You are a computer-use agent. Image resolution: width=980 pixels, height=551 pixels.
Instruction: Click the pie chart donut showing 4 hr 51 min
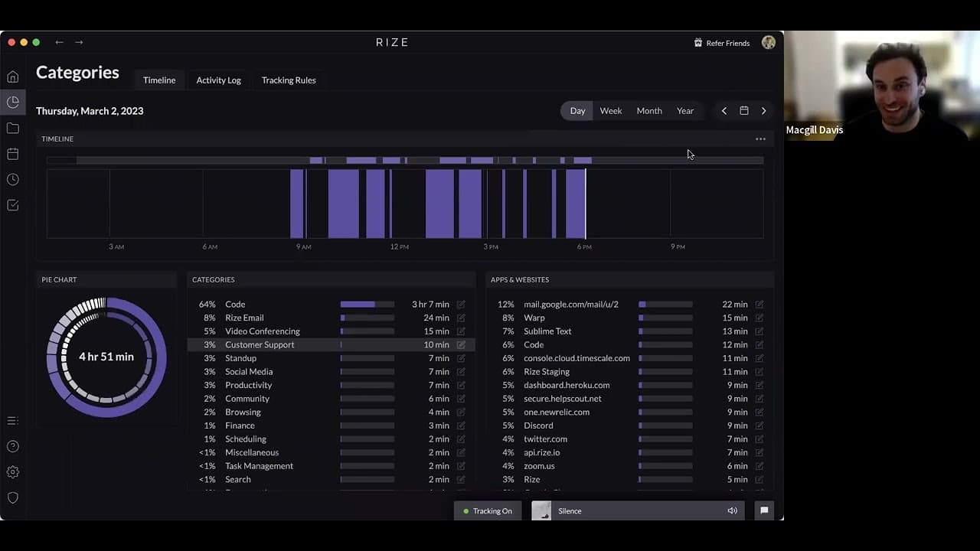pos(106,357)
